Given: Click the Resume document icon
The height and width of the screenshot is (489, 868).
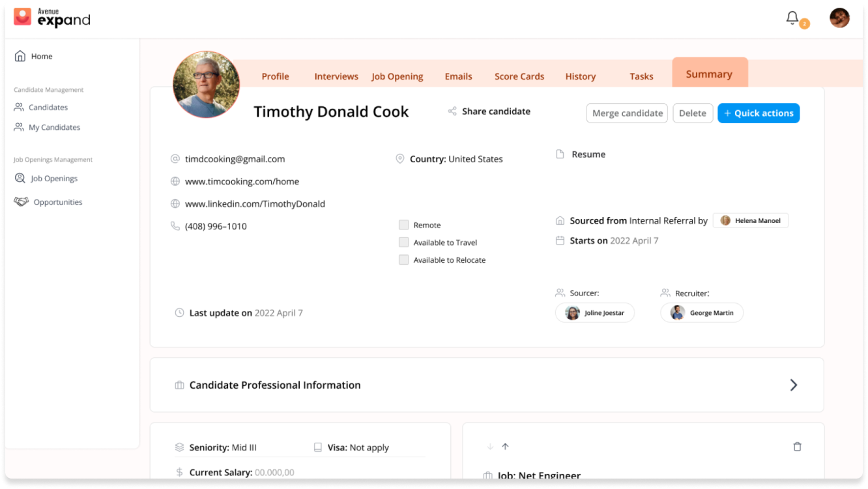Looking at the screenshot, I should click(560, 155).
